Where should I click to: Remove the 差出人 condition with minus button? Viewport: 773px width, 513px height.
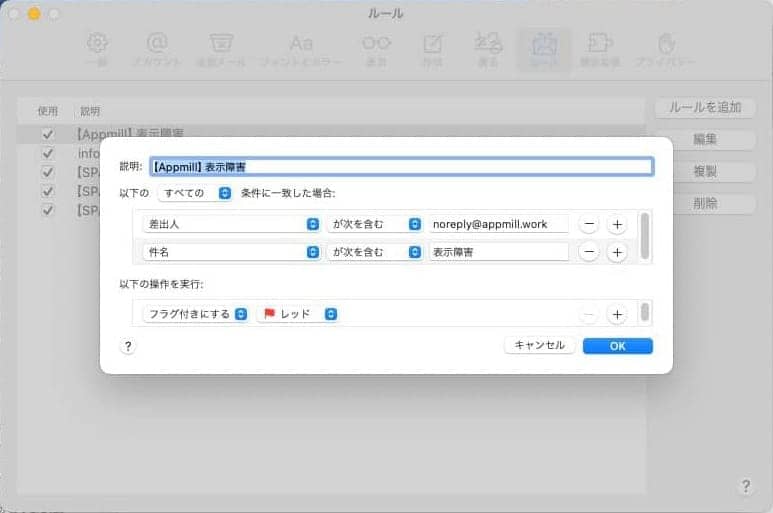click(589, 224)
